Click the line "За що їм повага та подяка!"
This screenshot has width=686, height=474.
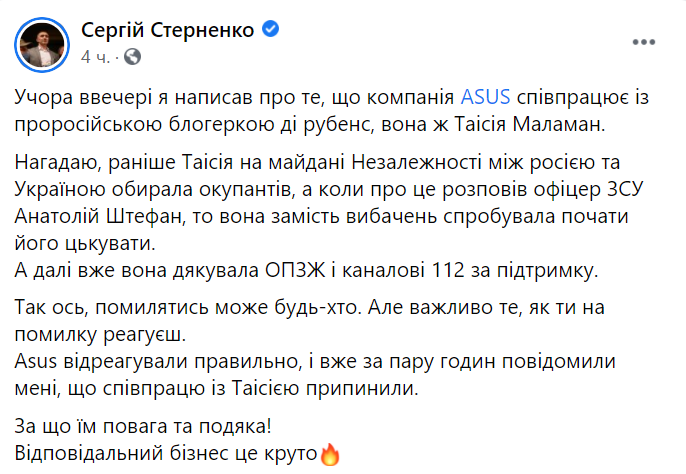143,426
